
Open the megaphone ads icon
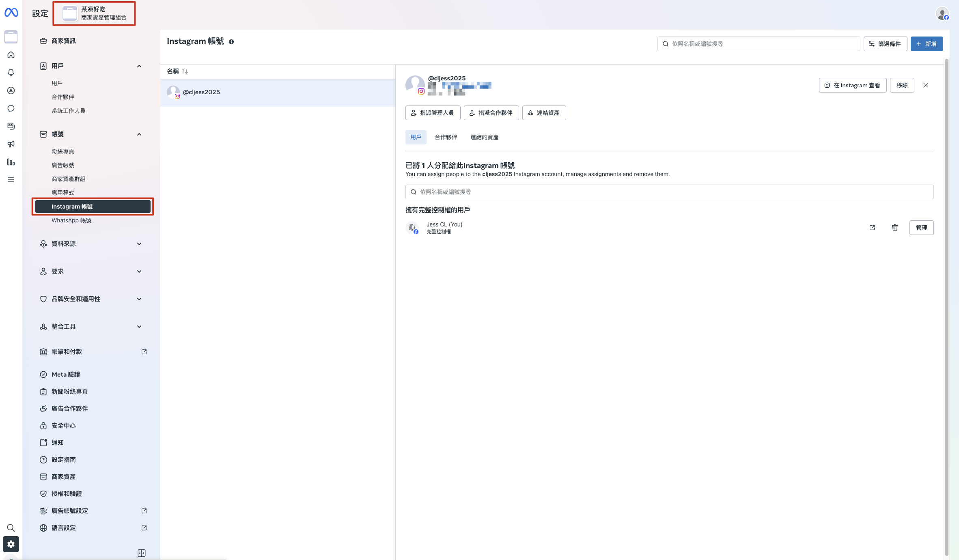11,144
